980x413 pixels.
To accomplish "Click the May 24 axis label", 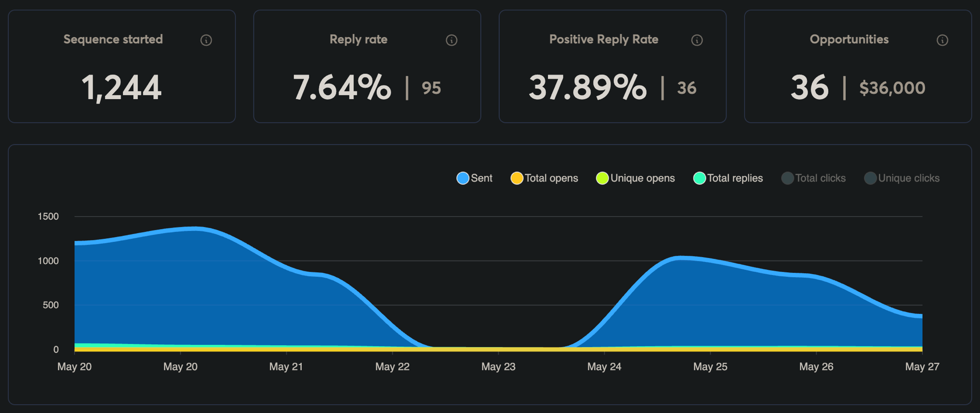I will coord(604,367).
